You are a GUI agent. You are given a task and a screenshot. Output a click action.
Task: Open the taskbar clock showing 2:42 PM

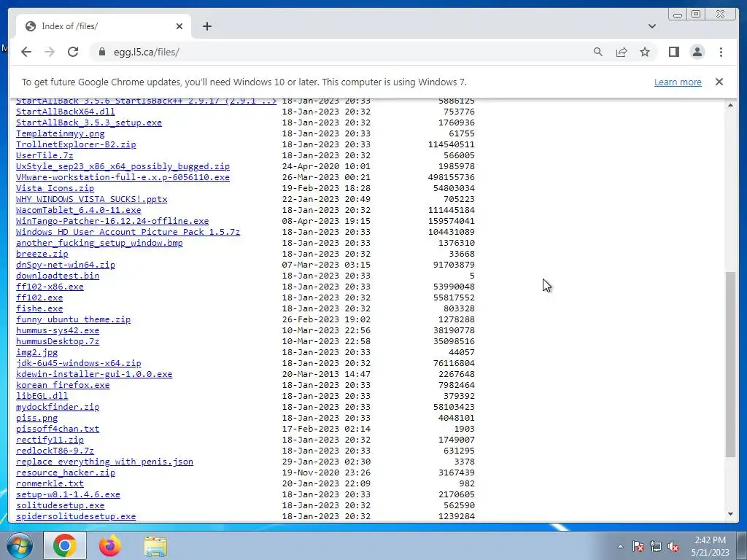point(710,546)
